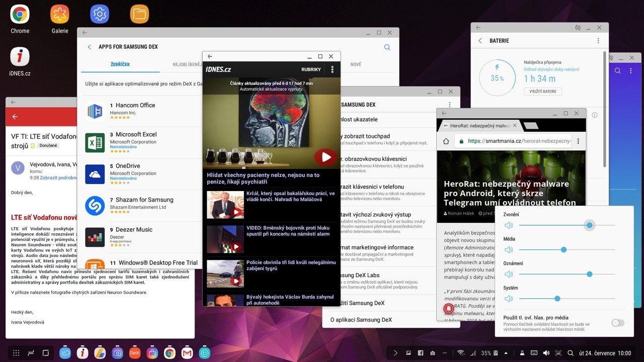Open the on-screen keyboard tray icon
Viewport: 644px width, 362px height.
tap(534, 353)
